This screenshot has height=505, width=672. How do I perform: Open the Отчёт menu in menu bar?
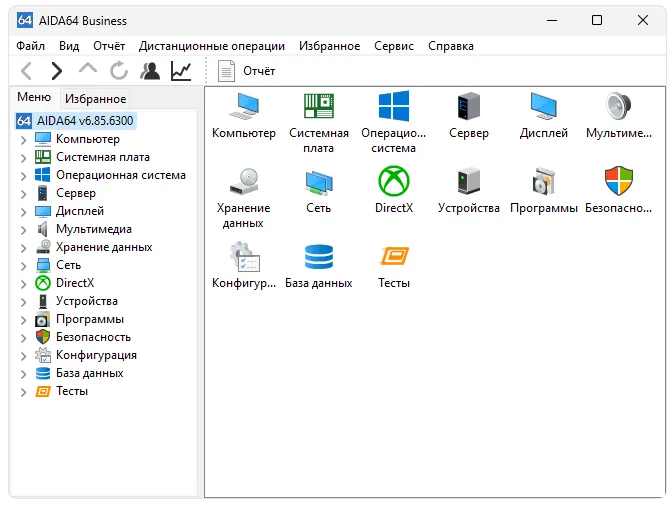pyautogui.click(x=109, y=46)
